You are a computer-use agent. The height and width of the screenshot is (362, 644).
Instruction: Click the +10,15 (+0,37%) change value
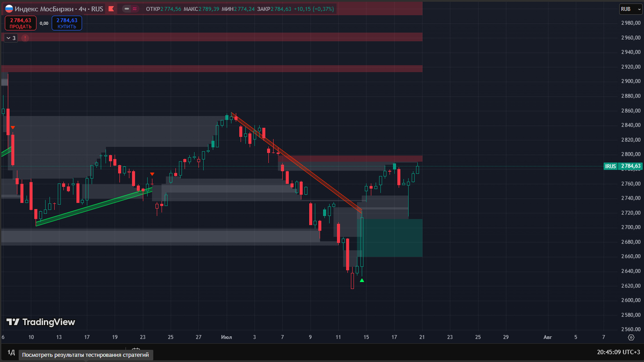click(314, 9)
